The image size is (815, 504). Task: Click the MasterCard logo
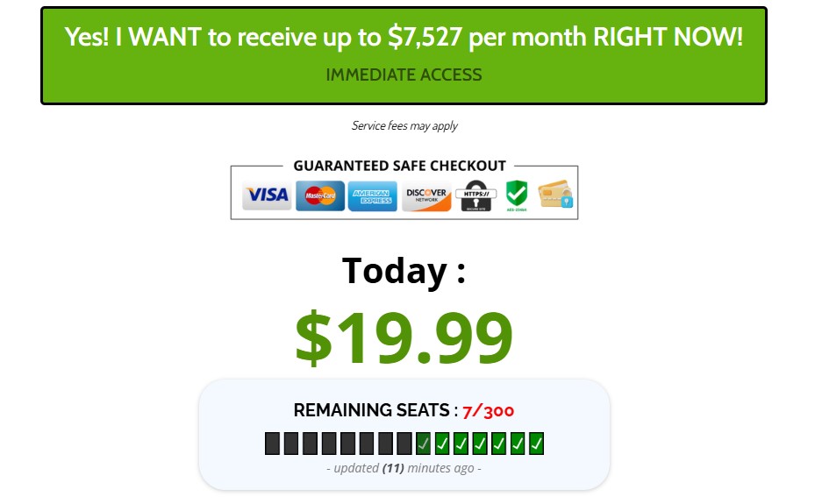pyautogui.click(x=320, y=195)
